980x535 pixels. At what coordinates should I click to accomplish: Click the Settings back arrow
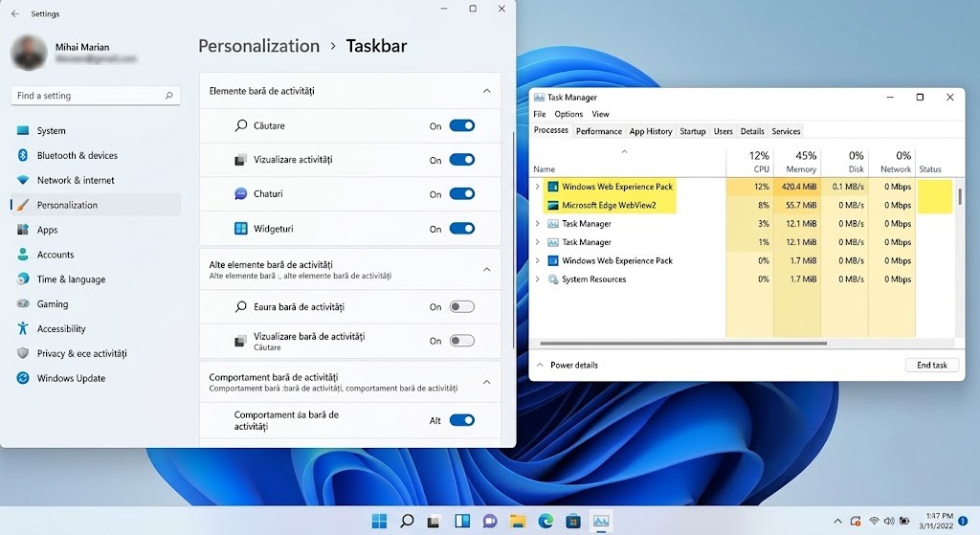click(15, 13)
